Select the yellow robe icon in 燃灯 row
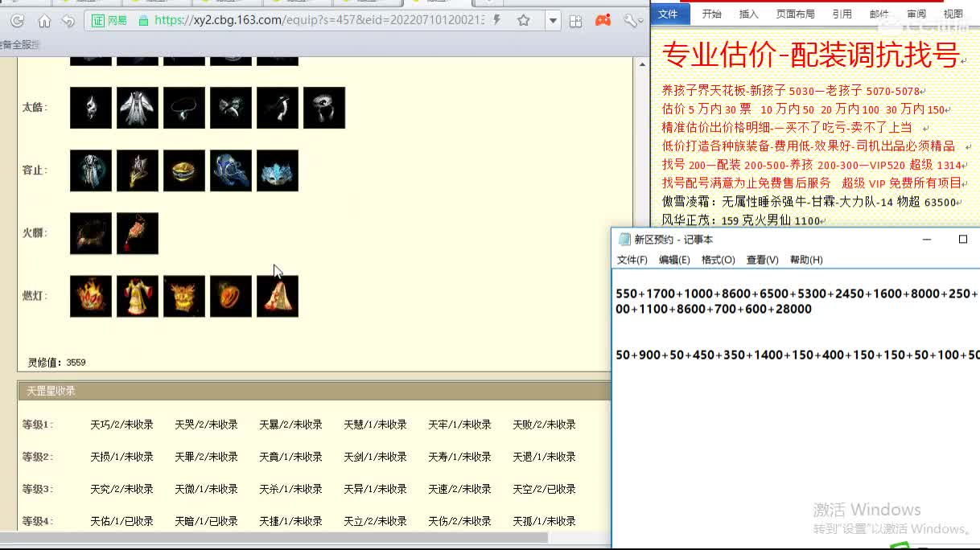 point(138,296)
